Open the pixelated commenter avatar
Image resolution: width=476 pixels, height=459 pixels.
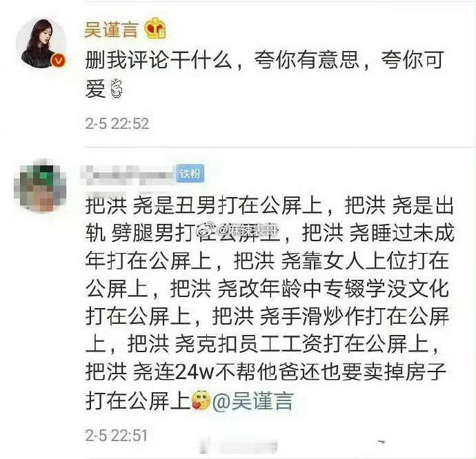(41, 185)
